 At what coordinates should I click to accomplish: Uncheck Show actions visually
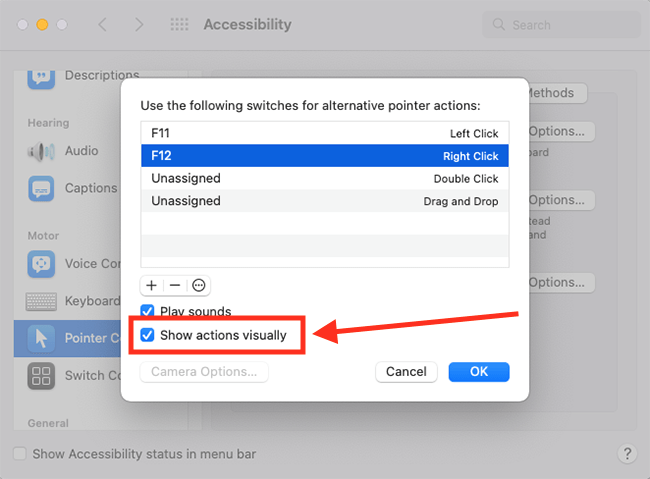(147, 335)
